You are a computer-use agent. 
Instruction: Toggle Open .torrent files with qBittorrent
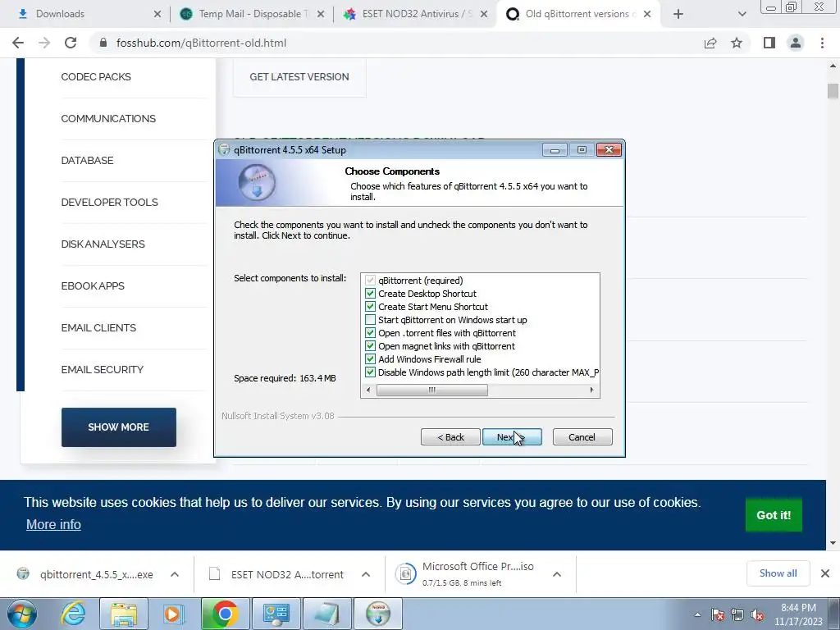pyautogui.click(x=370, y=333)
